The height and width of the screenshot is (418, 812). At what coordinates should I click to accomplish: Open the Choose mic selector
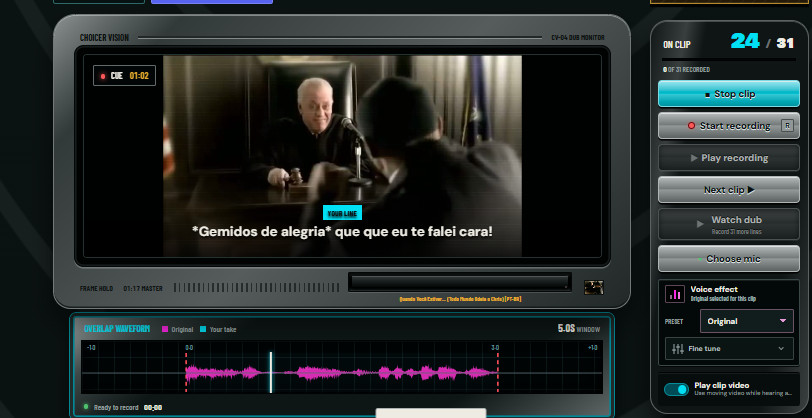point(729,258)
